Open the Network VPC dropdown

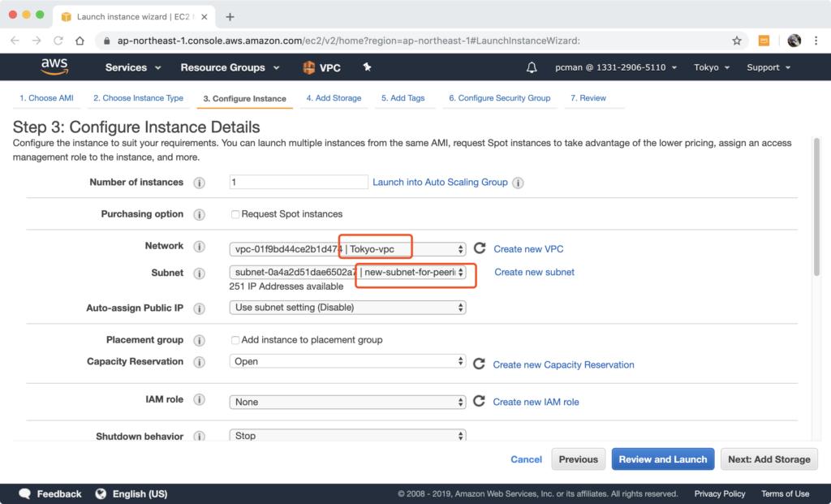tap(347, 248)
